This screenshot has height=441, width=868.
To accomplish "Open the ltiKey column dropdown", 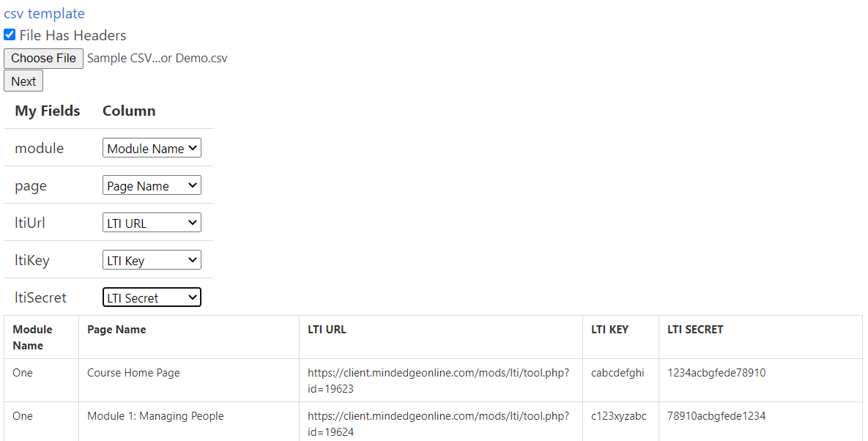I will pyautogui.click(x=152, y=259).
